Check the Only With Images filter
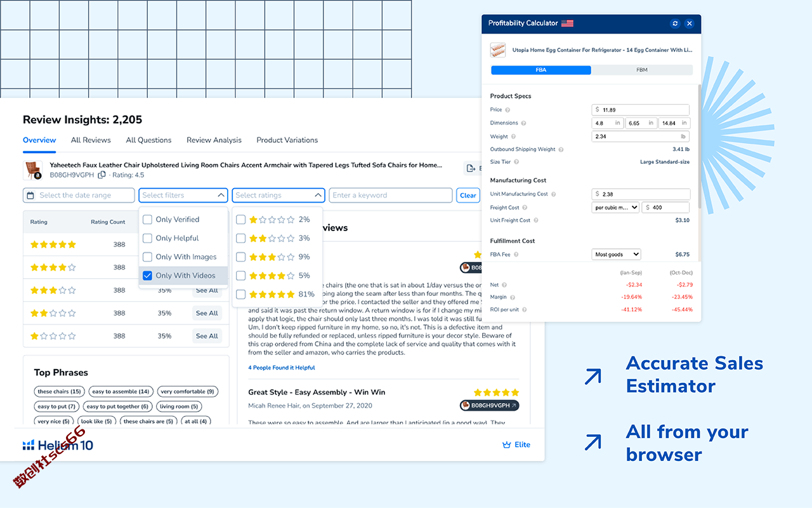Screen dimensions: 812x508 point(147,257)
